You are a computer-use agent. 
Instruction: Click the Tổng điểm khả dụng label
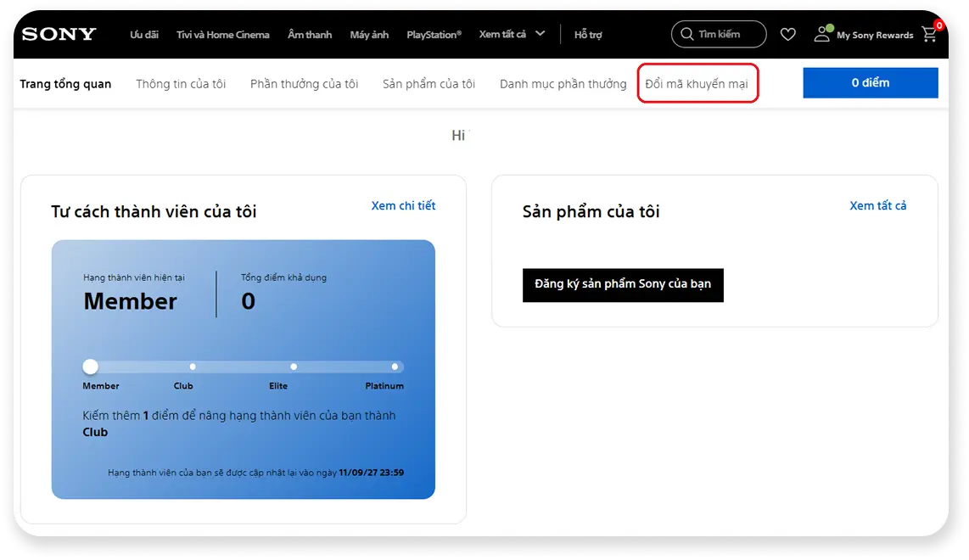[x=283, y=277]
